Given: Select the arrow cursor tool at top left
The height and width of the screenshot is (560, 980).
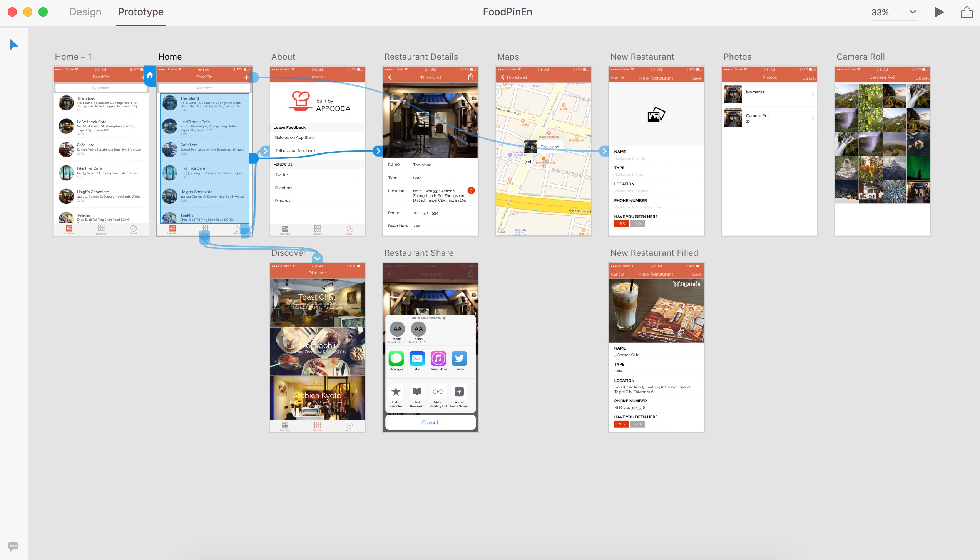Looking at the screenshot, I should pos(14,45).
